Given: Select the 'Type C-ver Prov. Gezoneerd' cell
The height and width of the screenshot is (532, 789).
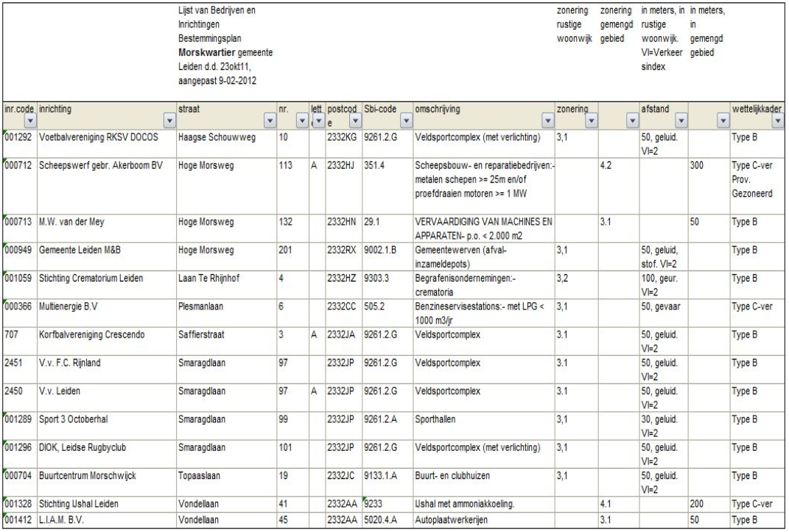Looking at the screenshot, I should (757, 186).
